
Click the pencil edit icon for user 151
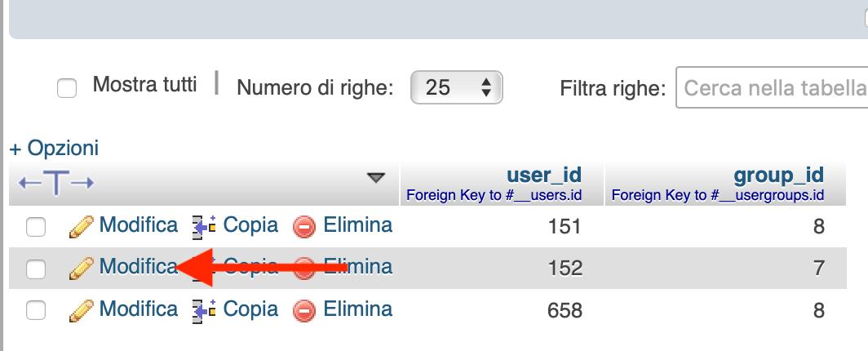pyautogui.click(x=81, y=227)
